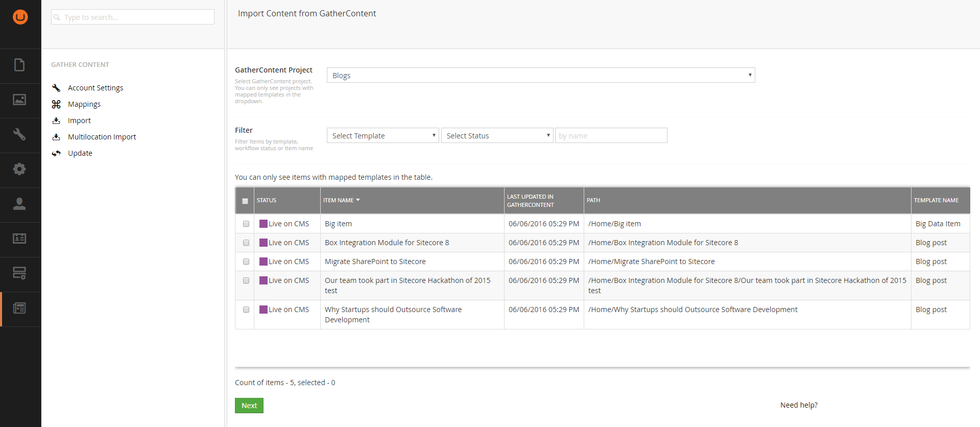Viewport: 980px width, 427px height.
Task: Check the Why Startups should Outsource checkbox
Action: (x=246, y=310)
